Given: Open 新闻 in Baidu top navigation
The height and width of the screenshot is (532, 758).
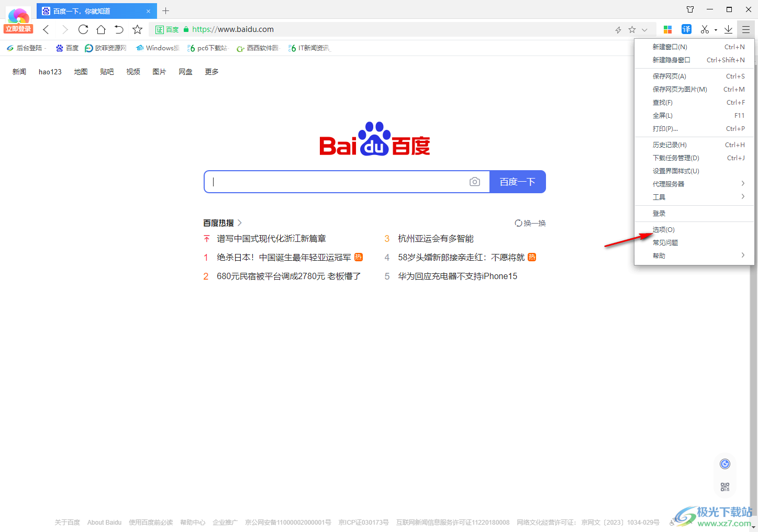Looking at the screenshot, I should [x=19, y=72].
